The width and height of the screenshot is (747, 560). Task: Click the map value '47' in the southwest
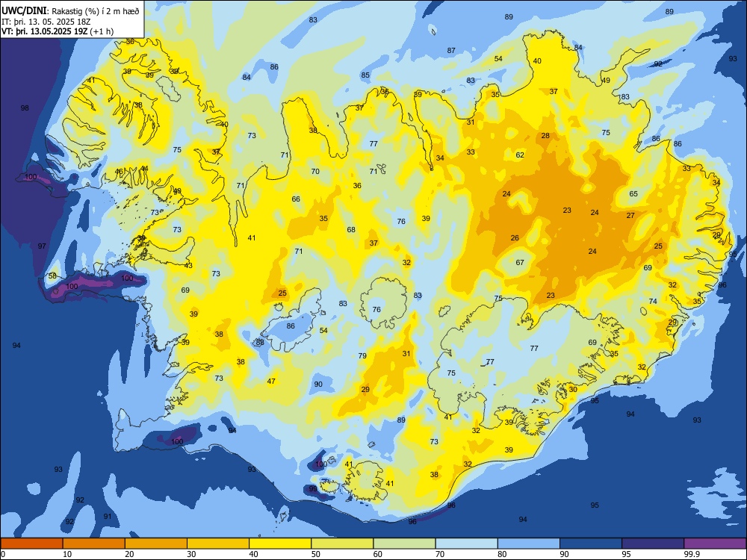[271, 382]
